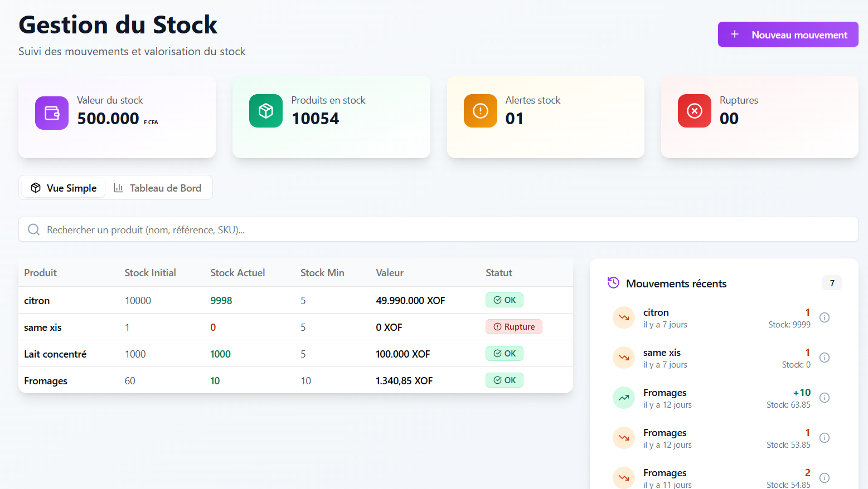Click the red cross icon on Ruptures card
This screenshot has width=868, height=489.
(x=694, y=111)
